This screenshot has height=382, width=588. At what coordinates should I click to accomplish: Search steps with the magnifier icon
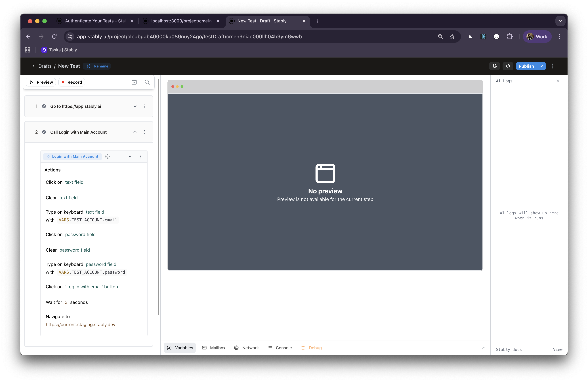click(147, 82)
